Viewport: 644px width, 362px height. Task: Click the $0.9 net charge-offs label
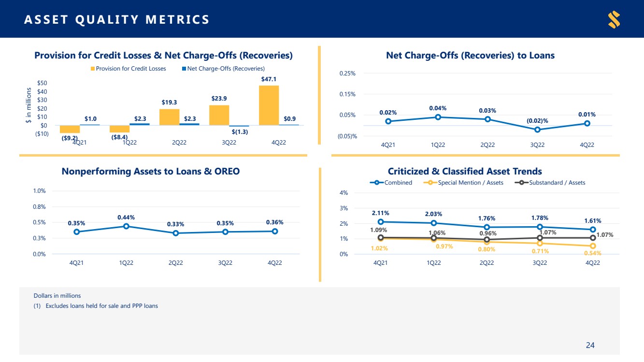289,118
